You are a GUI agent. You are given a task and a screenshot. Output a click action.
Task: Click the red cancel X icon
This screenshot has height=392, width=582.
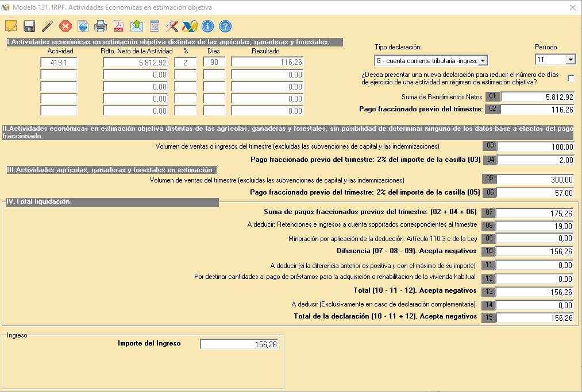click(65, 26)
